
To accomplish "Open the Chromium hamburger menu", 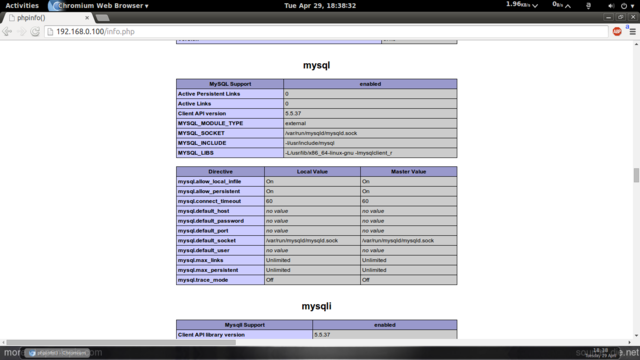I will pos(632,31).
